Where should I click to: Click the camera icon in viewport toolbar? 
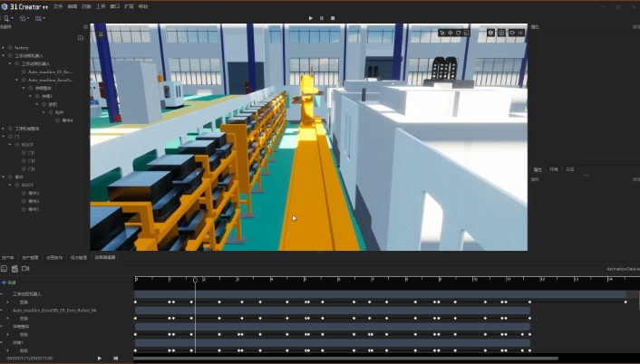tap(512, 33)
